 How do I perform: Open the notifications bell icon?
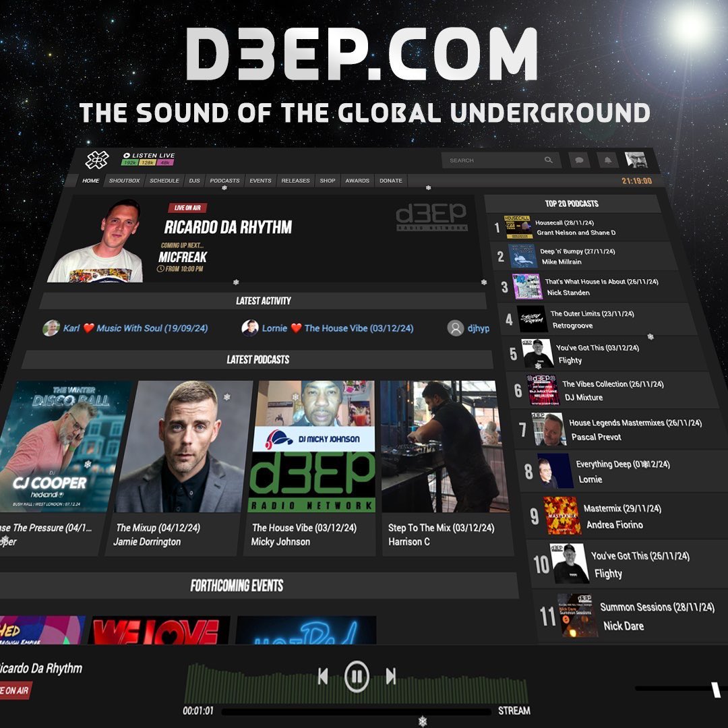(607, 160)
